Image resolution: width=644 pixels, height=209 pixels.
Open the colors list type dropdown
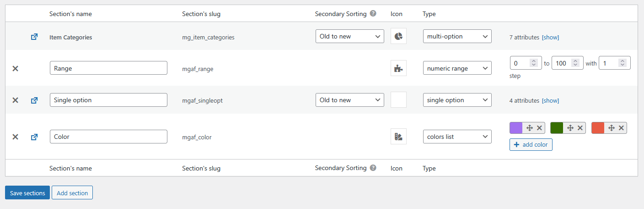point(457,137)
